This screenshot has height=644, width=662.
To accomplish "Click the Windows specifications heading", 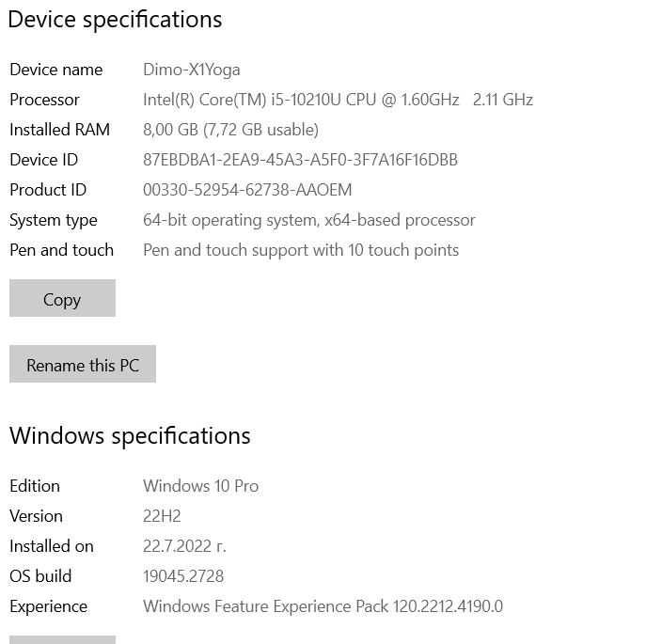I will pyautogui.click(x=130, y=436).
